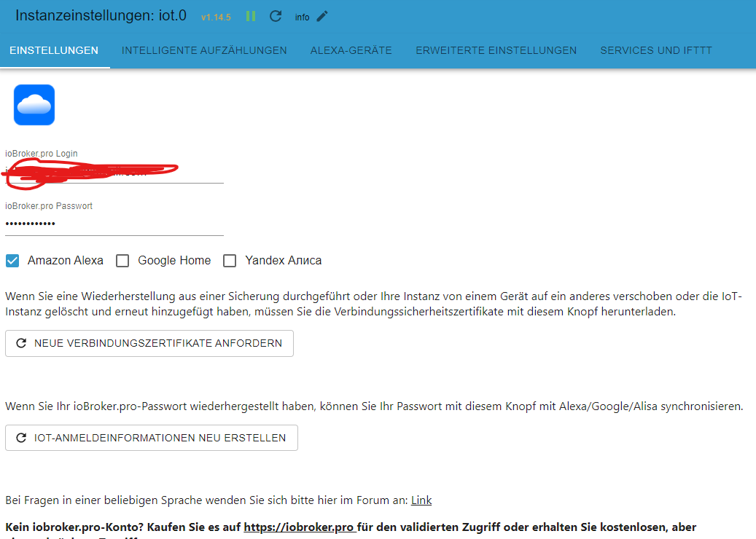Click the blue cloud adapter logo
Image resolution: width=756 pixels, height=539 pixels.
[x=34, y=105]
